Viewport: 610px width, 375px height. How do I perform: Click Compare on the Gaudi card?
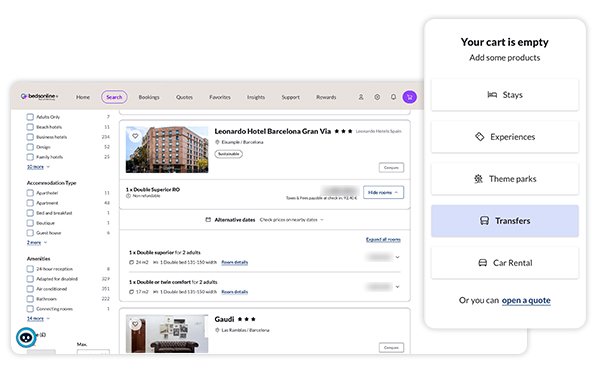pos(391,347)
